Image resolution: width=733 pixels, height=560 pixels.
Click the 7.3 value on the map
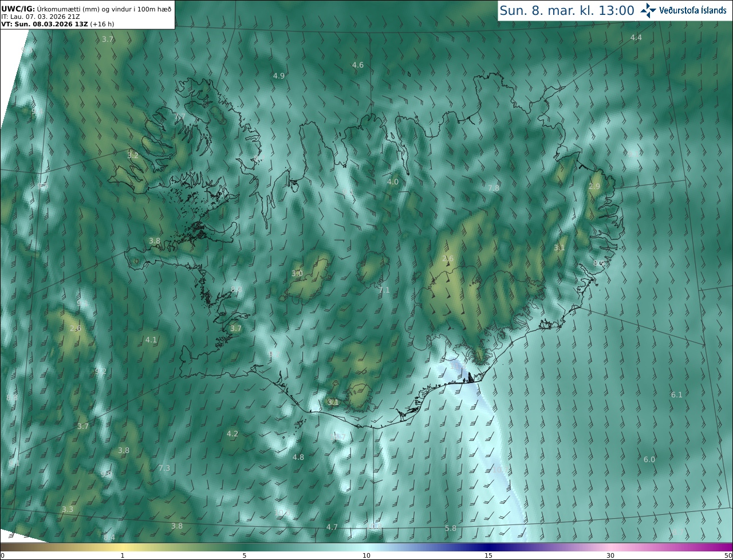164,468
